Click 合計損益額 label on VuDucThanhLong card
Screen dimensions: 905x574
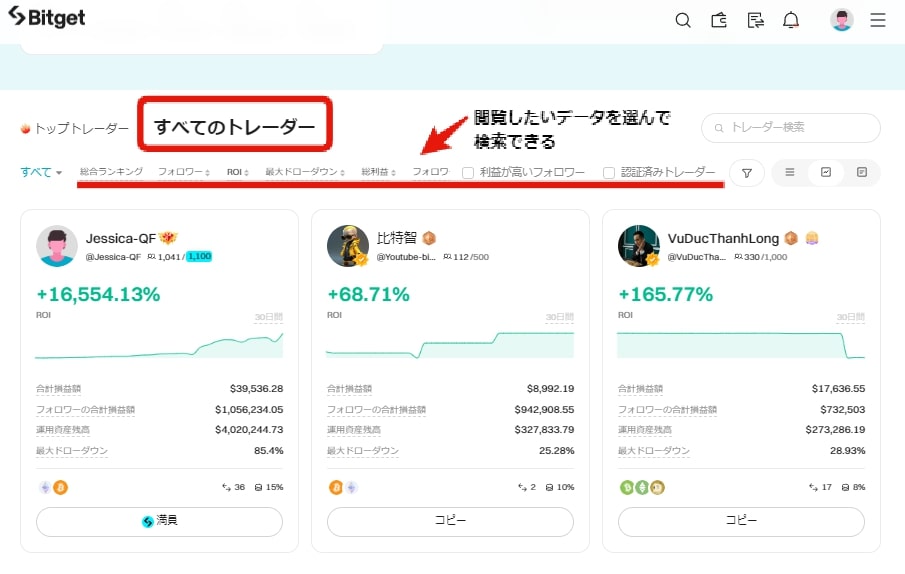pyautogui.click(x=640, y=389)
